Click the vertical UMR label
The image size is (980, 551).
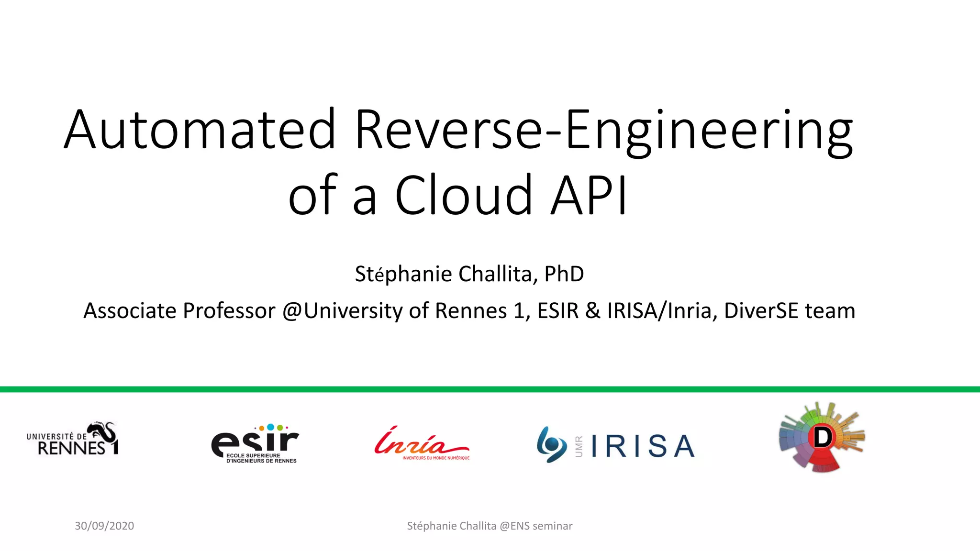point(579,446)
